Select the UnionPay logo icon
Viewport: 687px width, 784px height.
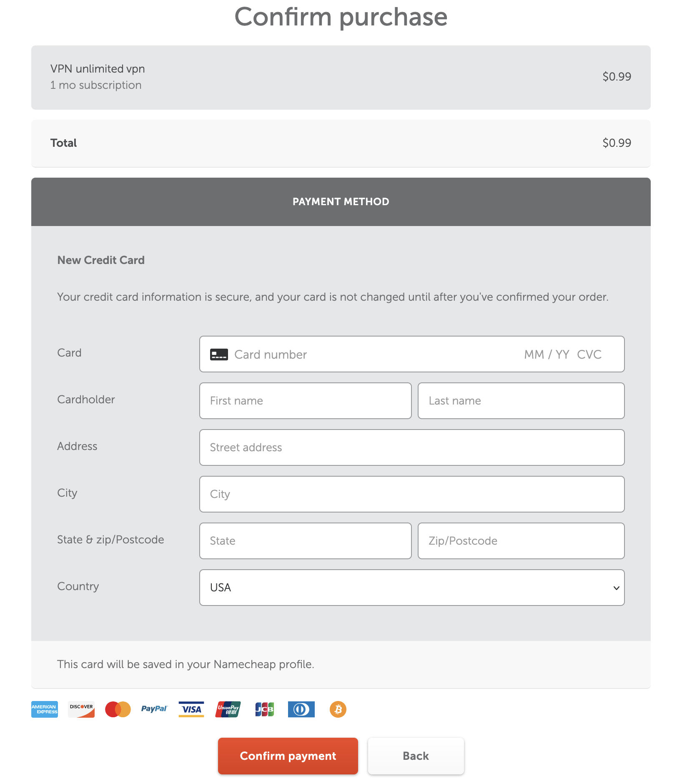click(228, 709)
